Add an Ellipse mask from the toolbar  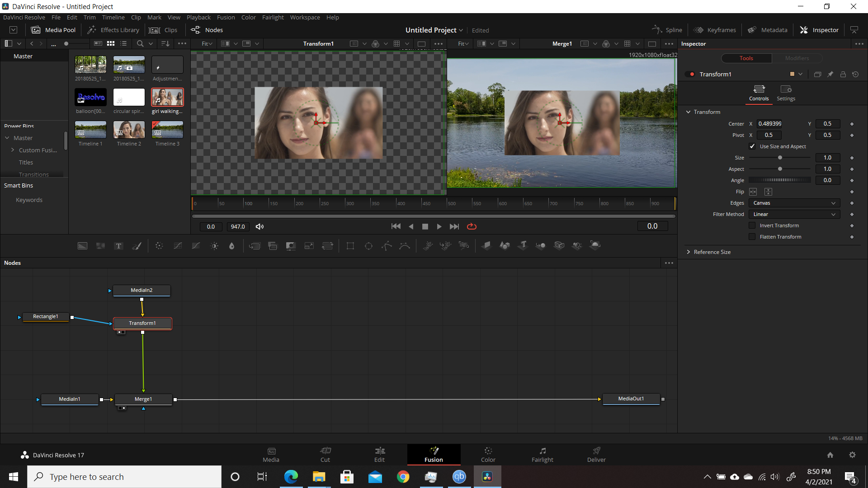pyautogui.click(x=368, y=246)
